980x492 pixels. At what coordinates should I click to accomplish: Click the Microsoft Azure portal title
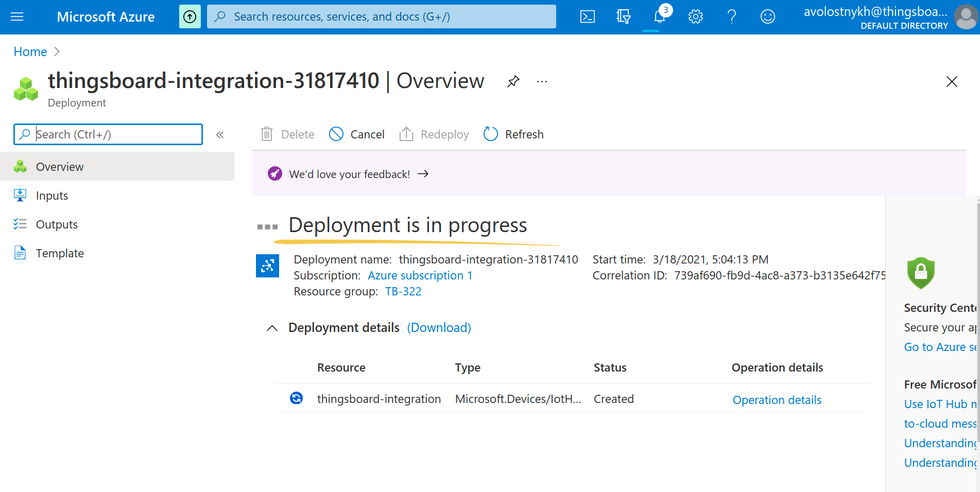(106, 17)
